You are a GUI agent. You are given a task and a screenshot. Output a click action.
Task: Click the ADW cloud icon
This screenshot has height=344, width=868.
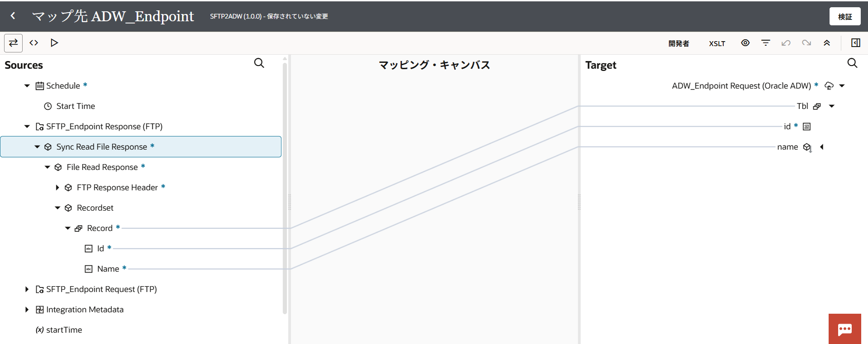click(829, 86)
